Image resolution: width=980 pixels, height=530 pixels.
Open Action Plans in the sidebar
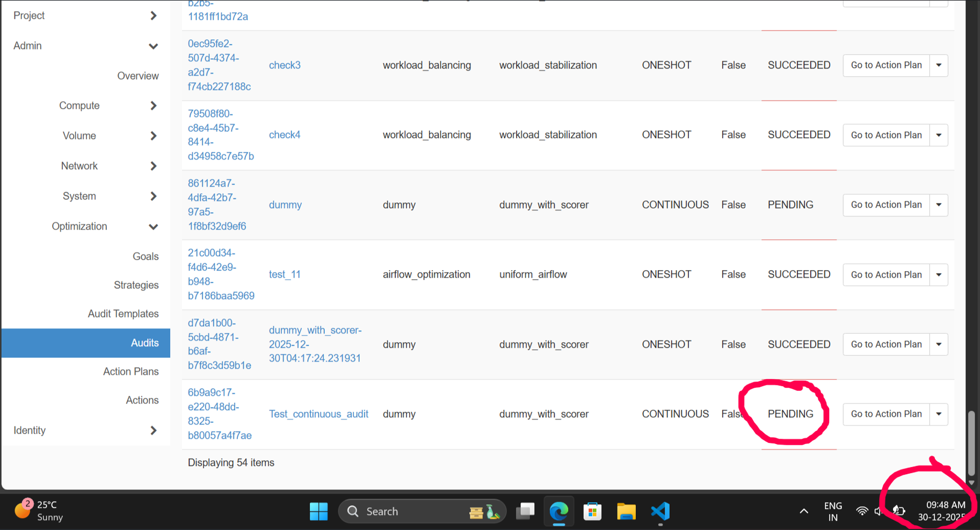point(130,372)
